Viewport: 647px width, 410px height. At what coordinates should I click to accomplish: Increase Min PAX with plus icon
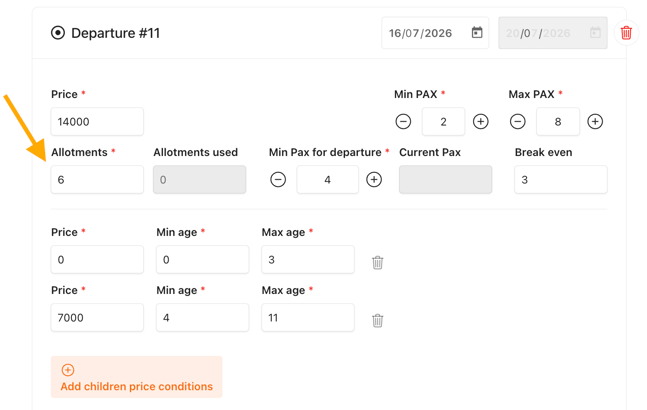click(481, 122)
